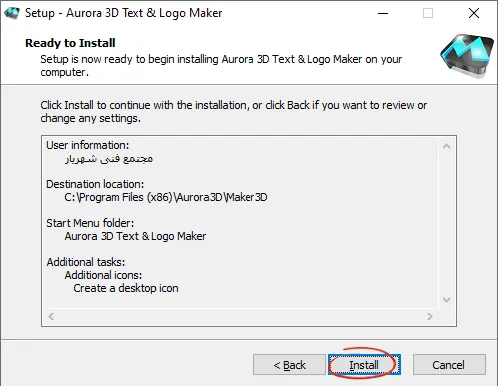Click the summary box scroll-down arrow
Image resolution: width=498 pixels, height=386 pixels.
coord(447,300)
